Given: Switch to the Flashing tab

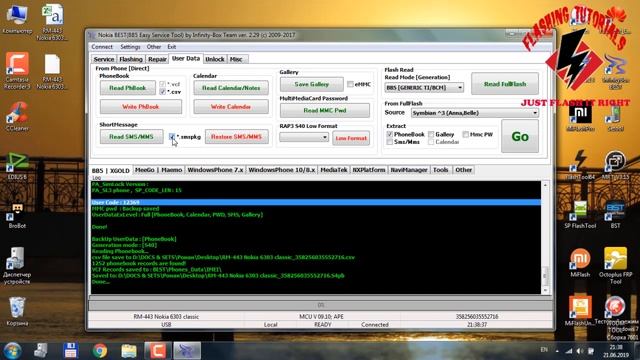Looking at the screenshot, I should (131, 59).
